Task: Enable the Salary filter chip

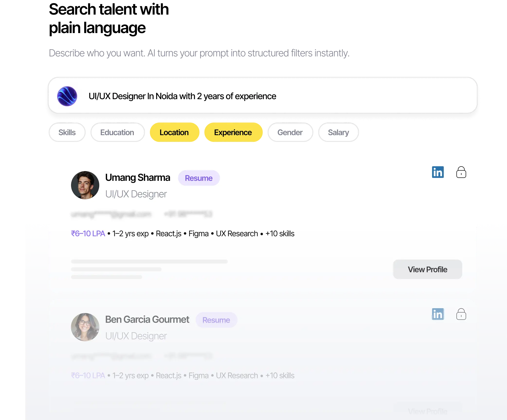Action: (338, 132)
